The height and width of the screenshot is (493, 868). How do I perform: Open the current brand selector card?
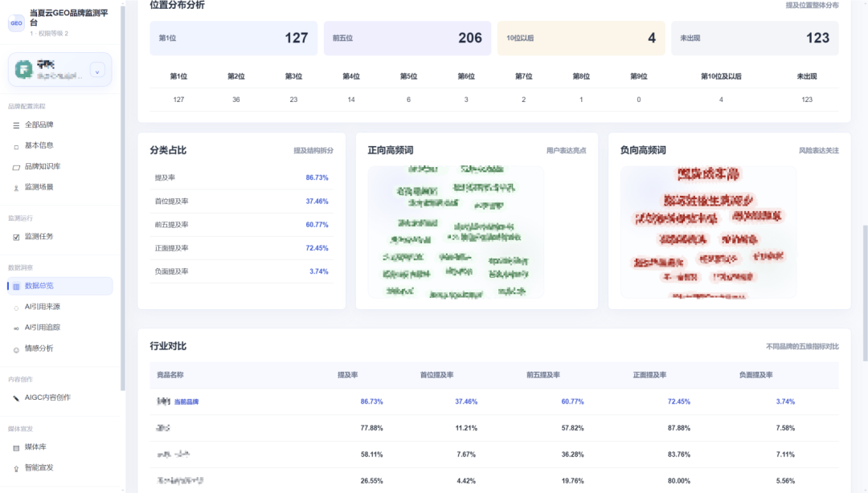pos(59,70)
